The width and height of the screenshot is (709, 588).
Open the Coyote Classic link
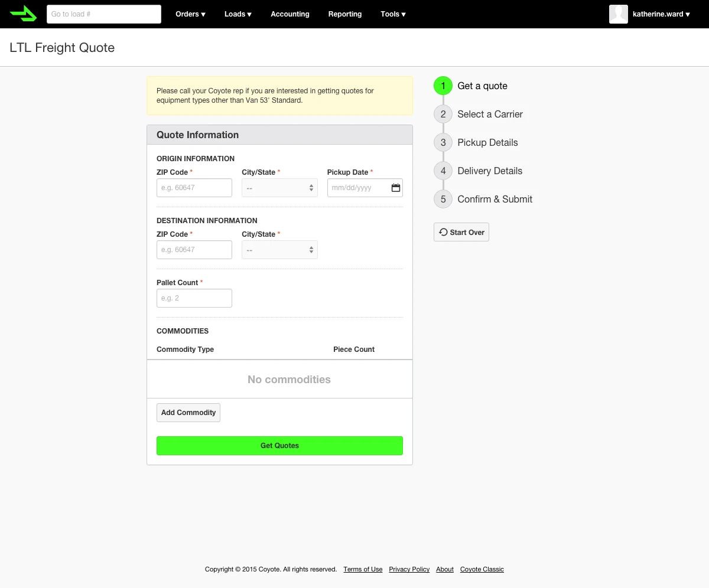tap(482, 570)
